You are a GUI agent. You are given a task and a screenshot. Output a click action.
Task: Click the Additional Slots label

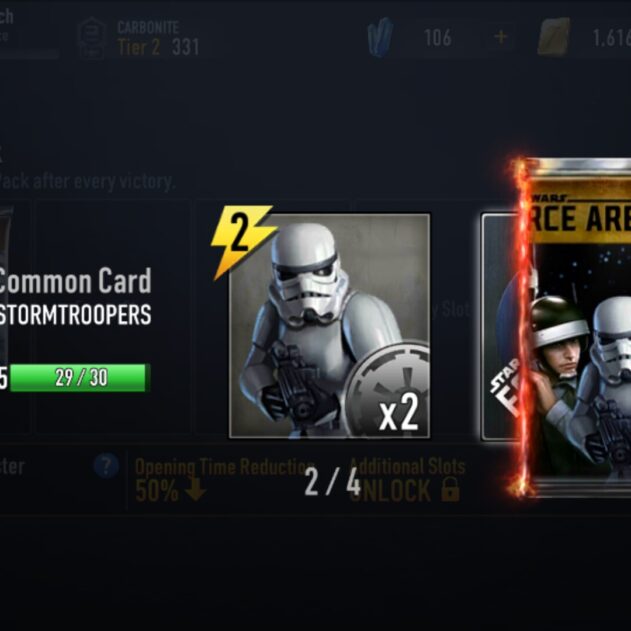pyautogui.click(x=407, y=467)
